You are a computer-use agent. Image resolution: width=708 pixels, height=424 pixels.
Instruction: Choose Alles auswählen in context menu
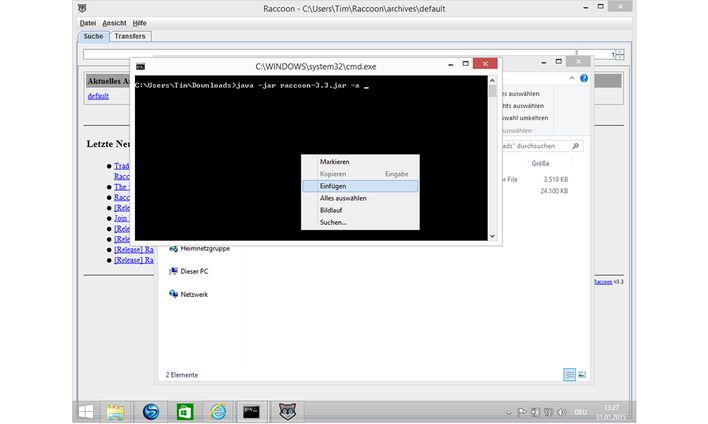point(343,198)
